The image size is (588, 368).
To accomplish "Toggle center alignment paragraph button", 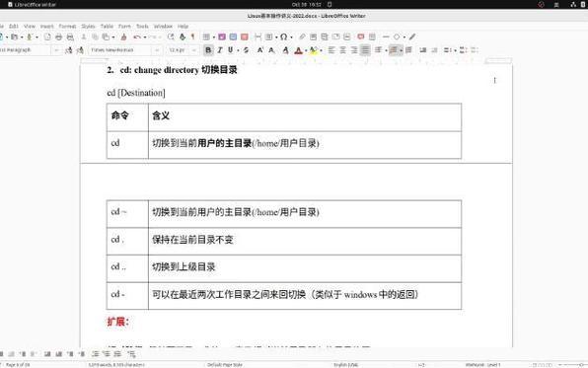I will (342, 50).
